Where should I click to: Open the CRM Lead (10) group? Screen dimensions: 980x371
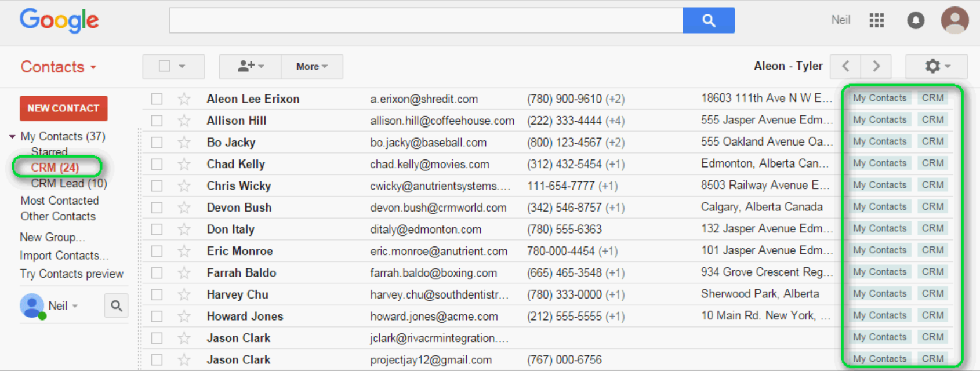(x=69, y=183)
